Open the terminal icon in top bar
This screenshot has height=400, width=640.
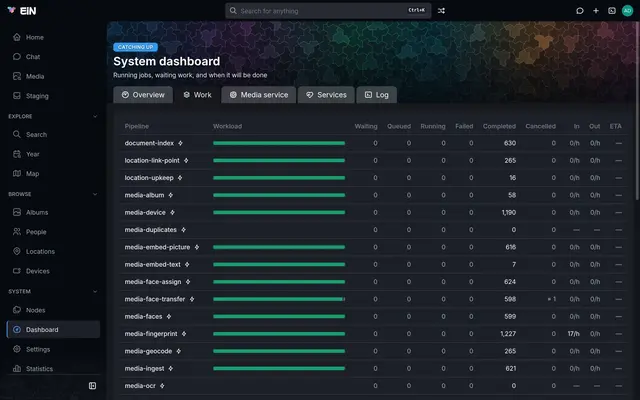(x=612, y=11)
